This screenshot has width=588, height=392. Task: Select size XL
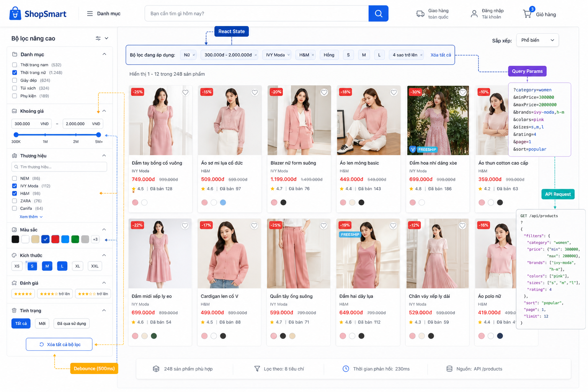(x=78, y=266)
